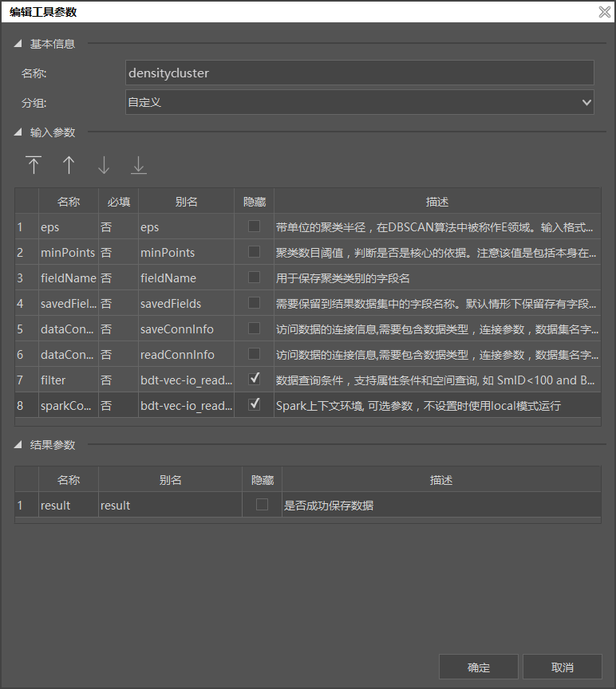The image size is (616, 689).
Task: Toggle the hide checkbox for eps row
Action: coord(254,226)
